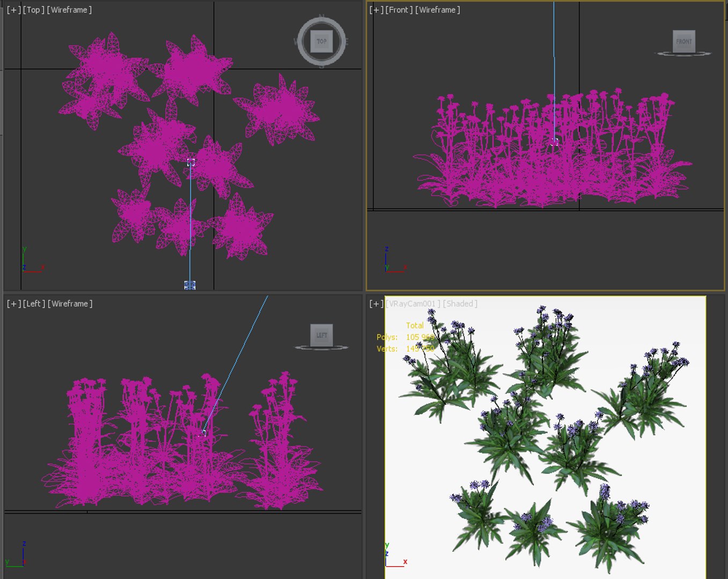Open the [+] general menu of the Left viewport
This screenshot has height=579, width=728.
14,303
